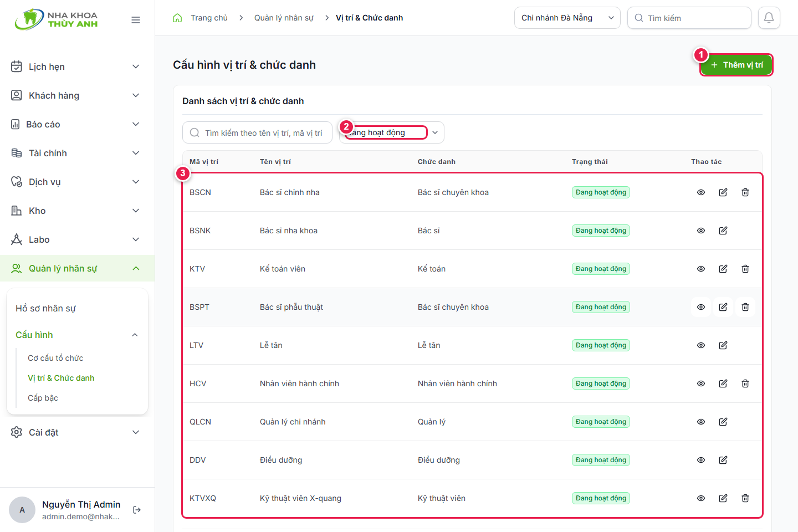The image size is (798, 532).
Task: Open Quản lý nhân sự breadcrumb link
Action: [284, 18]
